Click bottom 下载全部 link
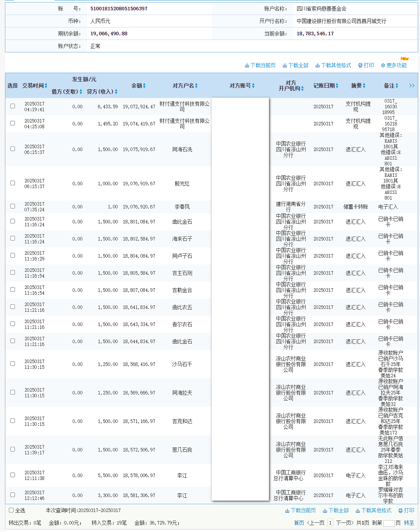This screenshot has width=420, height=532. 338,511
